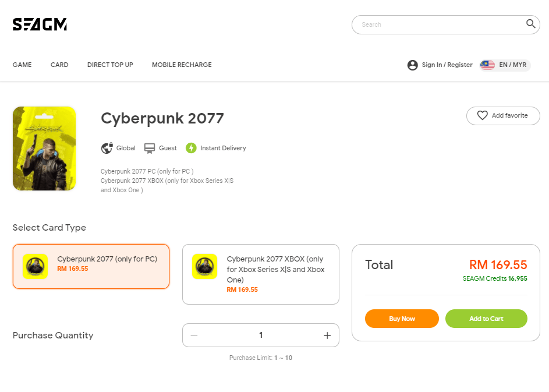Click the Instant Delivery lightning icon
This screenshot has width=549, height=392.
191,148
